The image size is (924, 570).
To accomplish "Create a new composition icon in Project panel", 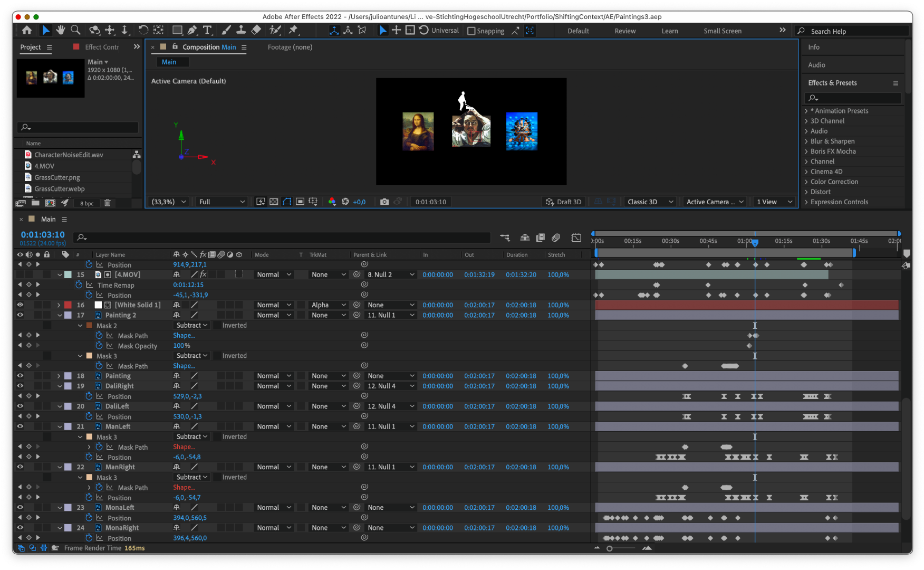I will tap(51, 203).
